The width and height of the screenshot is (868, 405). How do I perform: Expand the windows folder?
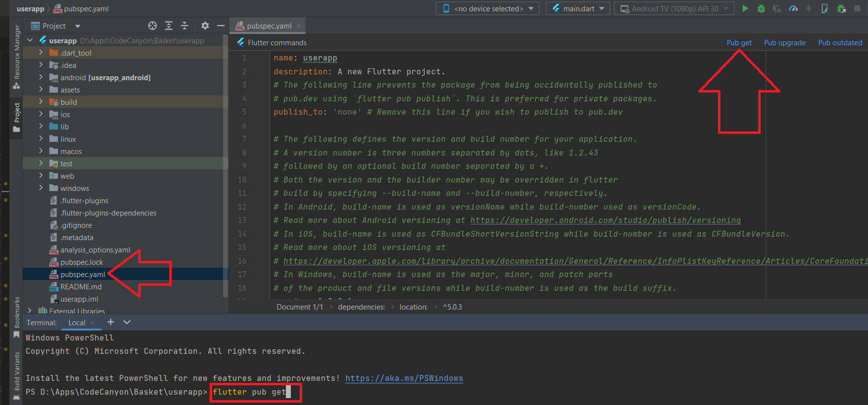pyautogui.click(x=41, y=188)
